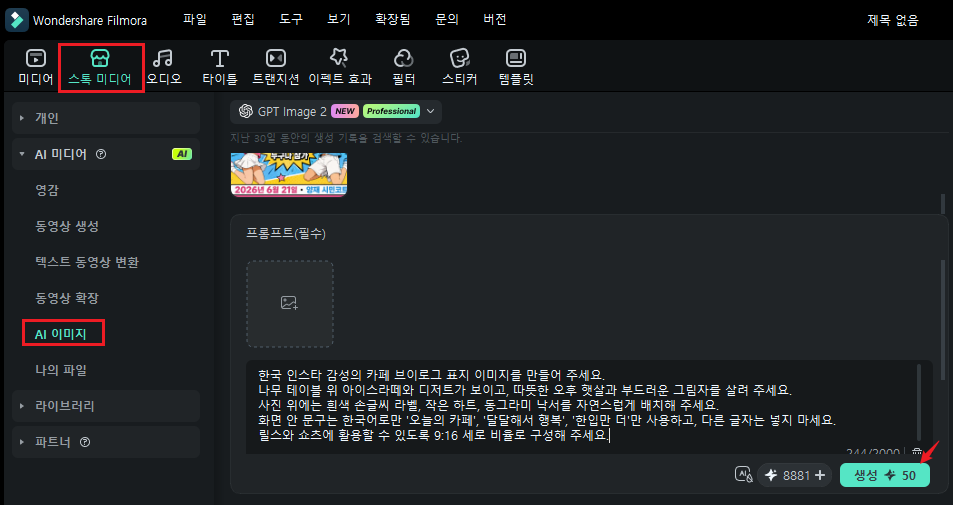This screenshot has height=505, width=953.
Task: Open the 이펙트 효과 tab
Action: pyautogui.click(x=340, y=67)
